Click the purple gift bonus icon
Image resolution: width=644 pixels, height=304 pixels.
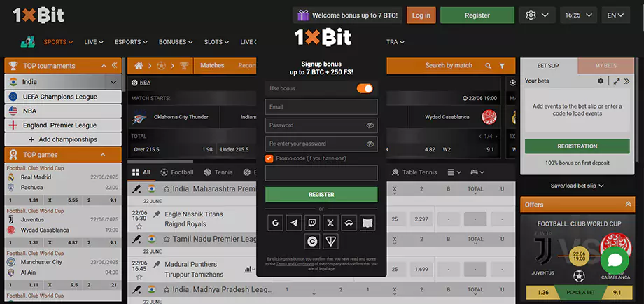pyautogui.click(x=303, y=15)
